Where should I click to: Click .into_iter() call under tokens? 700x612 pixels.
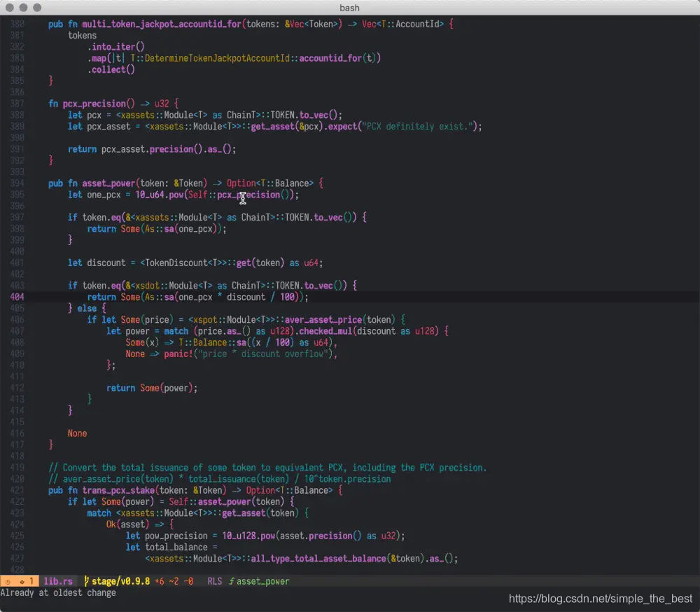[x=116, y=46]
